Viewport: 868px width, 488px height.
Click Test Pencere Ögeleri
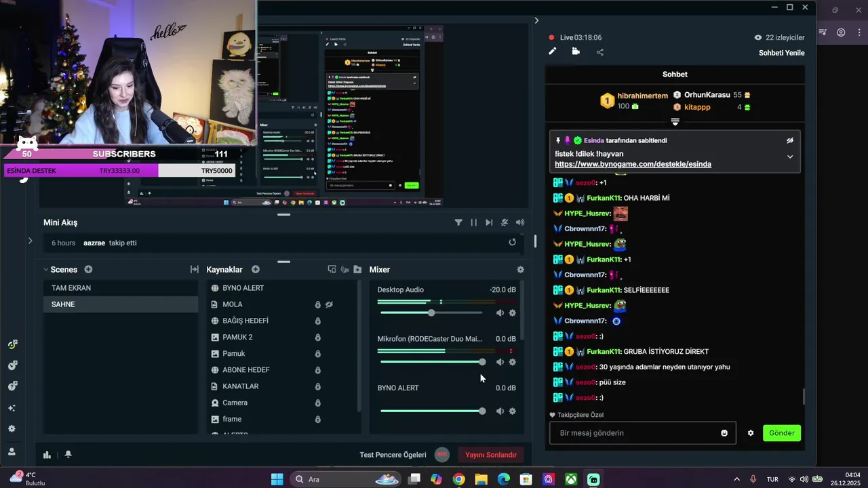tap(393, 455)
